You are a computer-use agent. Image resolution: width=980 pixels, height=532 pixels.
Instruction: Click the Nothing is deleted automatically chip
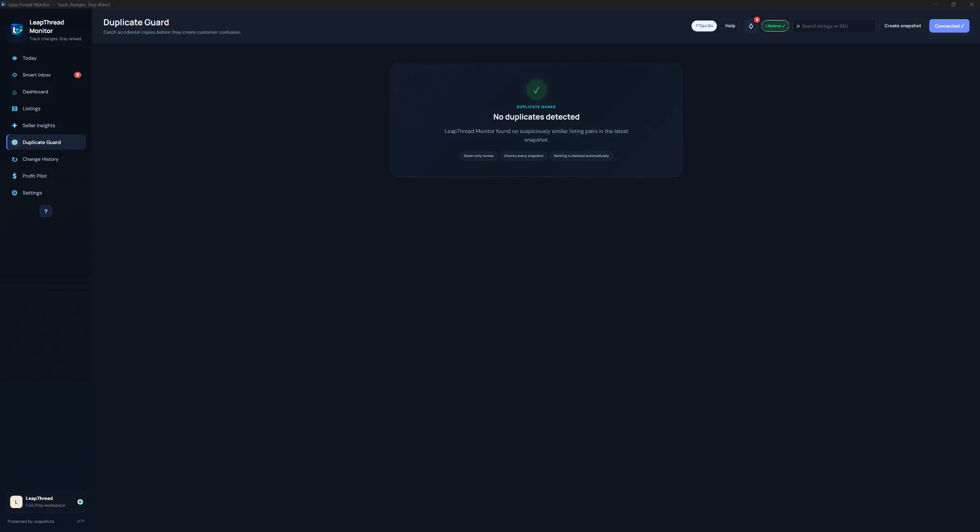coord(581,156)
